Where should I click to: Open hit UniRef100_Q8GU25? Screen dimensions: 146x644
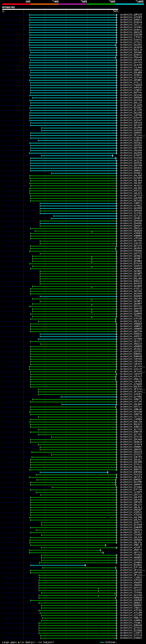coord(131,32)
